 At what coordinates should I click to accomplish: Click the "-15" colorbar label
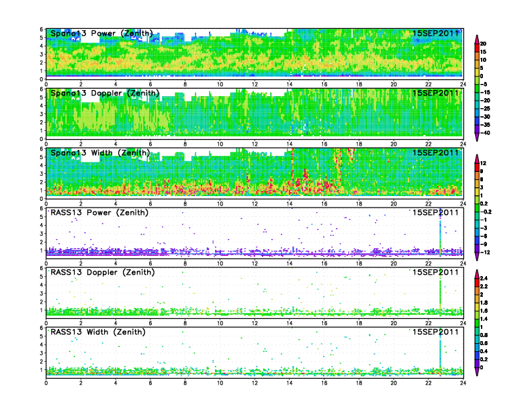pos(485,92)
